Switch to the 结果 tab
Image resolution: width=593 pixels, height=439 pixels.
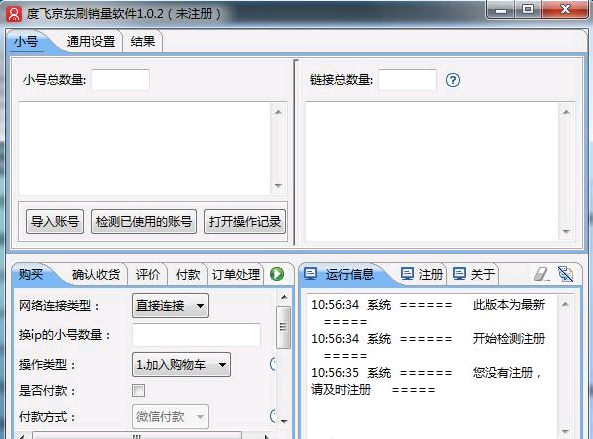[x=143, y=41]
